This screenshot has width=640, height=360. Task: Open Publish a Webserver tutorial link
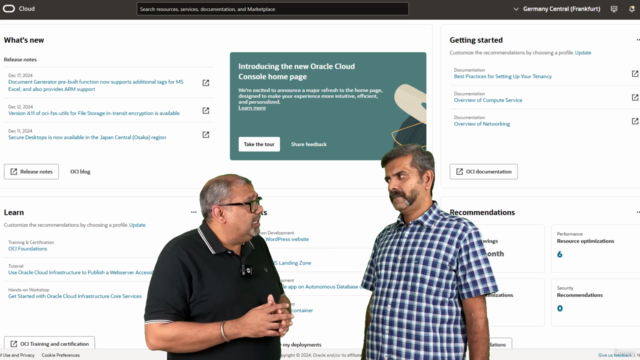pos(80,272)
